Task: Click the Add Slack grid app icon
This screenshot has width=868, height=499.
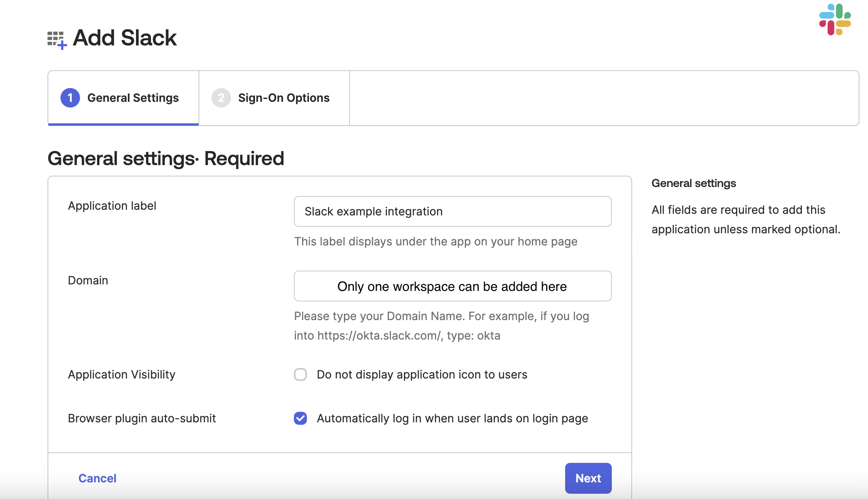Action: coord(56,37)
